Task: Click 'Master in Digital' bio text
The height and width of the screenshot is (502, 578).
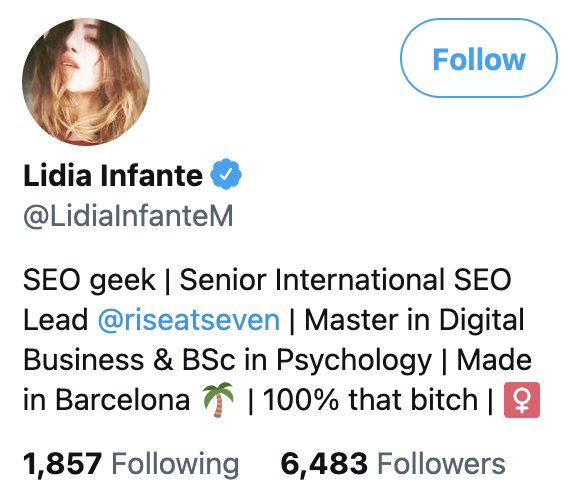Action: tap(414, 320)
